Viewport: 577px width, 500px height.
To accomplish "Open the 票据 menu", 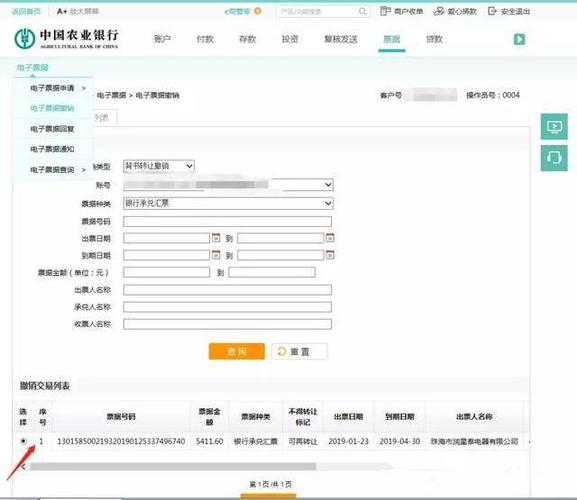I will click(x=392, y=39).
